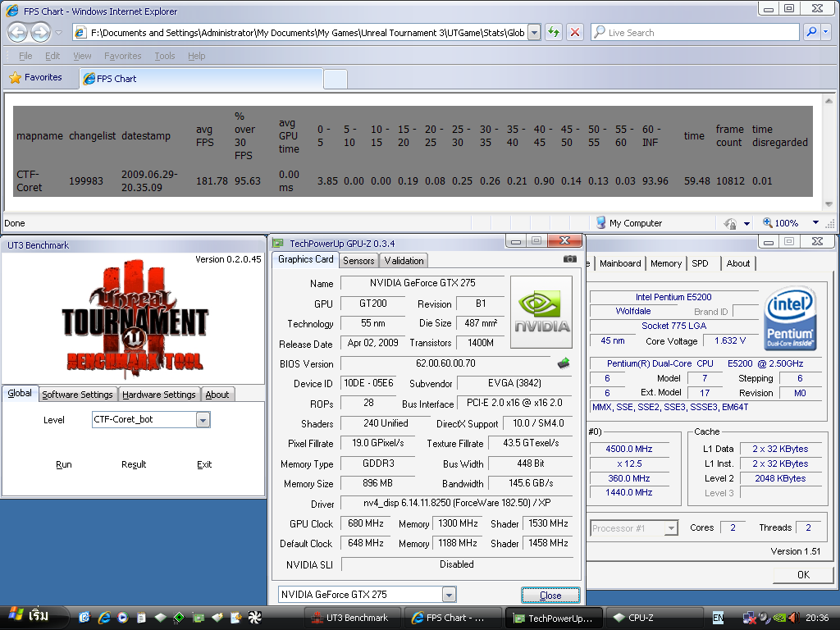Open the Favorites menu in menu bar
Image resolution: width=840 pixels, height=630 pixels.
pos(123,56)
